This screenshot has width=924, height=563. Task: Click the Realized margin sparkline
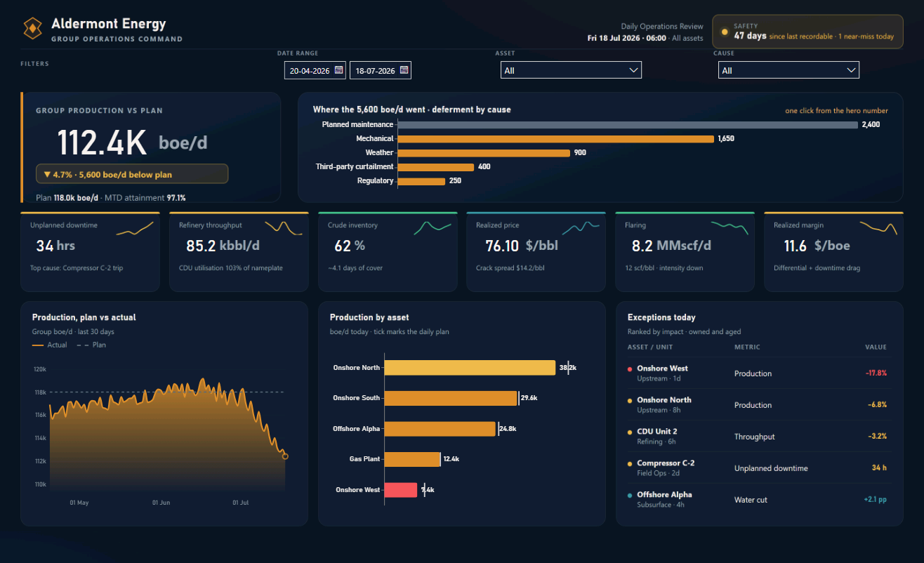(x=878, y=227)
